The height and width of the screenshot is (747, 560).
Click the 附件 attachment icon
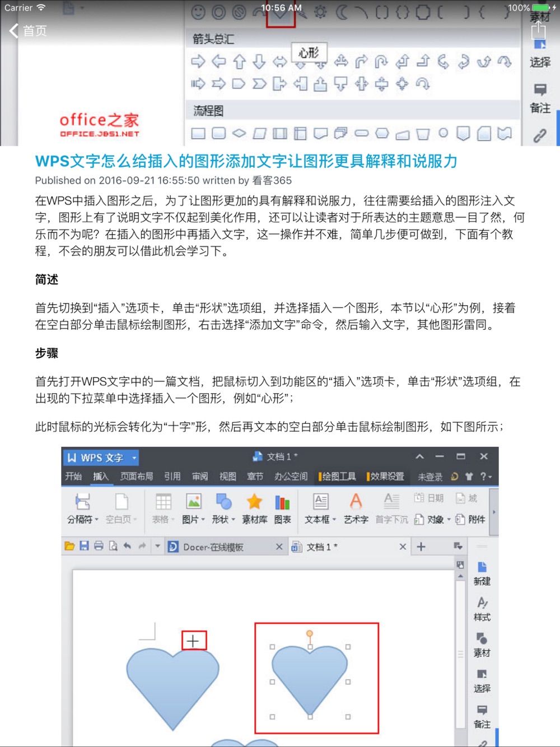click(x=460, y=519)
